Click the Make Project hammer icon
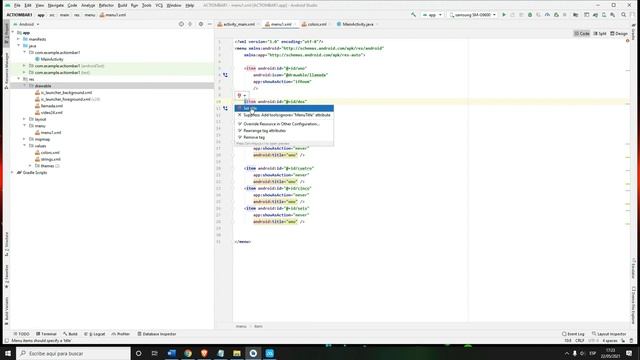 pyautogui.click(x=413, y=15)
